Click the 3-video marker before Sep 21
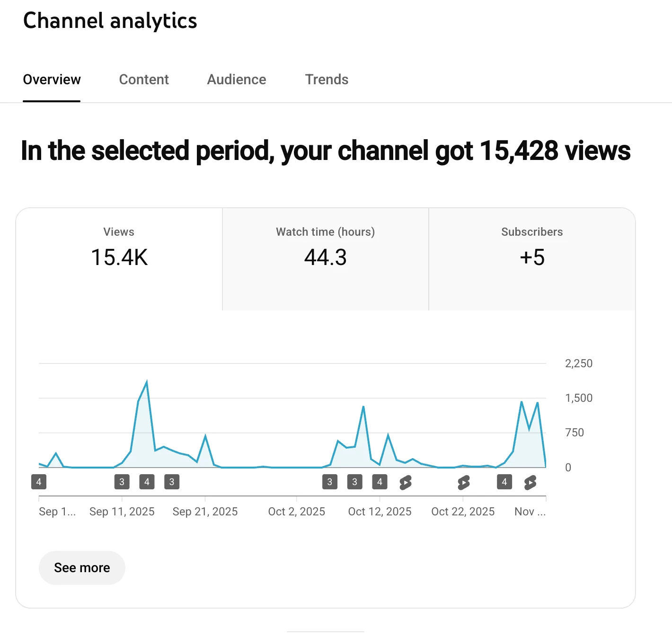 coord(172,482)
